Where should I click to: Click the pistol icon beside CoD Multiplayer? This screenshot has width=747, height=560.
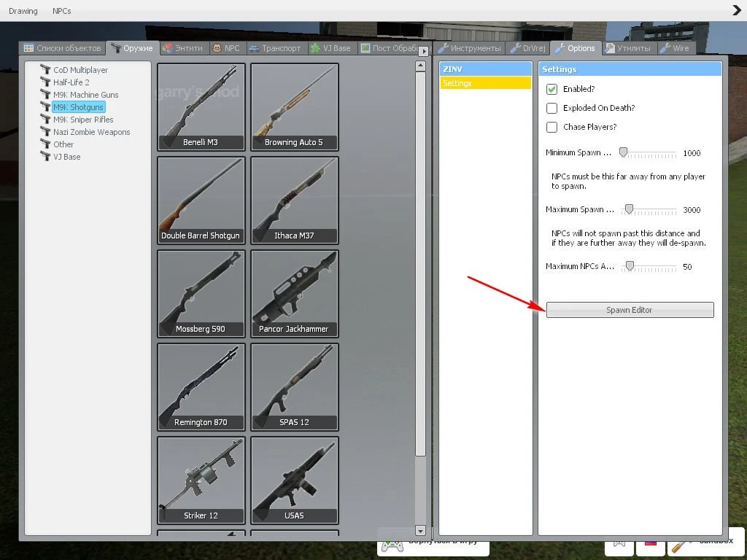[x=46, y=69]
